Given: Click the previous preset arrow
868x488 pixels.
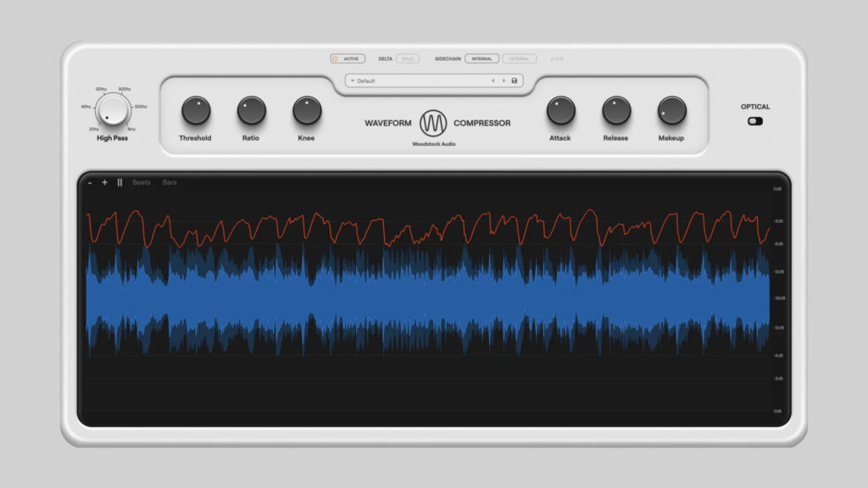Looking at the screenshot, I should (493, 80).
